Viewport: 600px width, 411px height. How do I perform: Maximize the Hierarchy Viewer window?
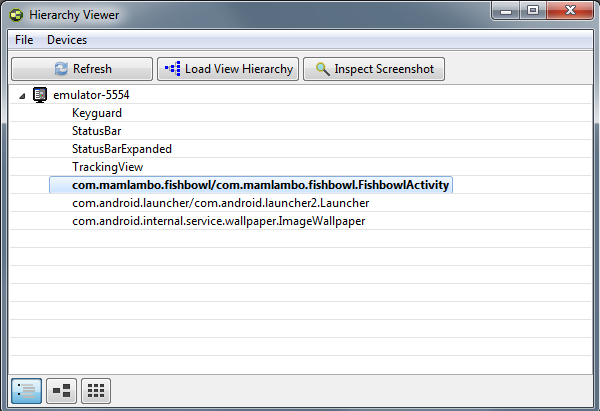tap(533, 10)
